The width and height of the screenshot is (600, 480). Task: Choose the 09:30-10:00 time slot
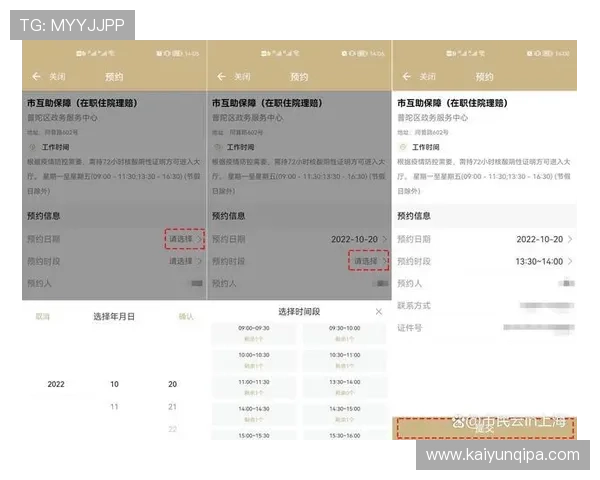pyautogui.click(x=345, y=334)
